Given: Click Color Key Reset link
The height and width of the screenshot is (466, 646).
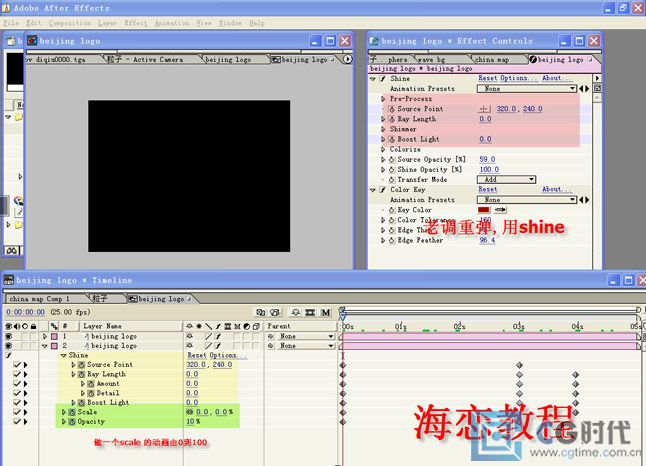Looking at the screenshot, I should pos(488,189).
